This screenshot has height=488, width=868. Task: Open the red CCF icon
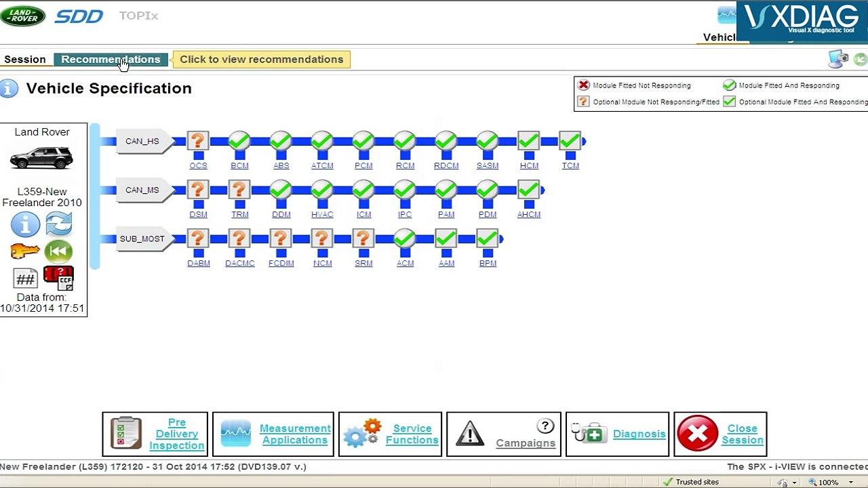[x=58, y=278]
